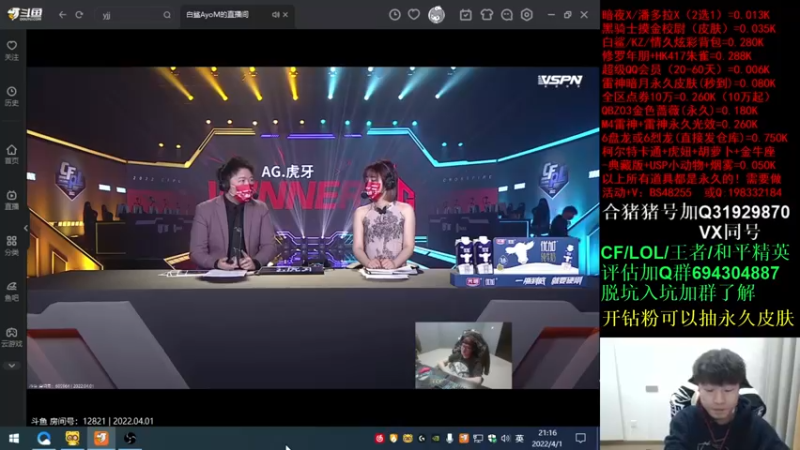Refresh the page with the reload icon

79,15
